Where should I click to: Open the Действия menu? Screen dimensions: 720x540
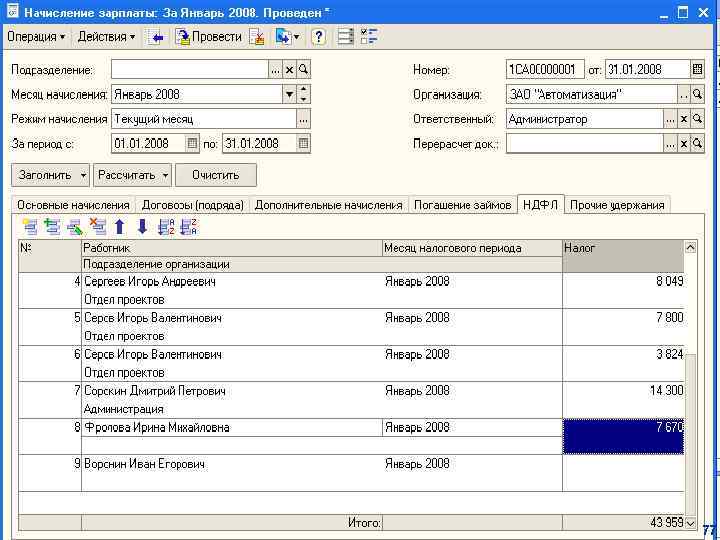click(x=106, y=37)
